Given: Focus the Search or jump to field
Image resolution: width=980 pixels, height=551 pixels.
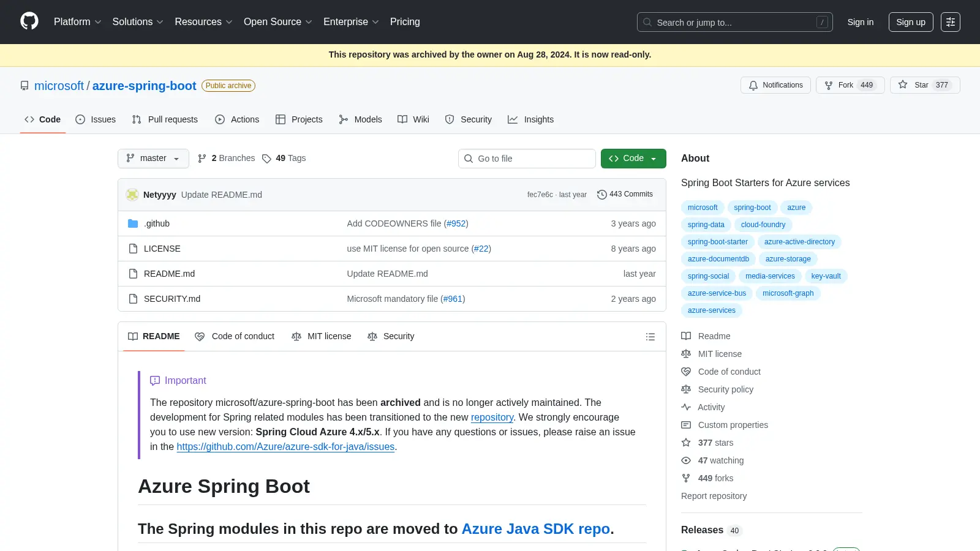Looking at the screenshot, I should [x=735, y=22].
